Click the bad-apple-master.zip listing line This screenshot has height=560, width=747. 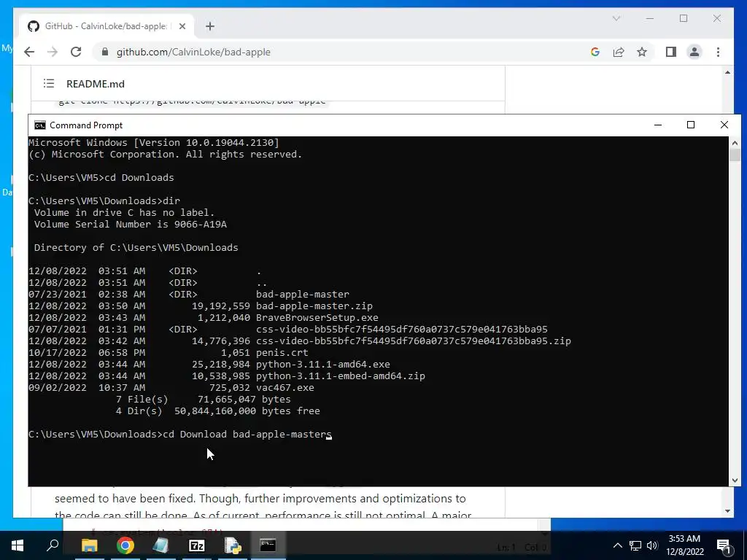point(201,306)
